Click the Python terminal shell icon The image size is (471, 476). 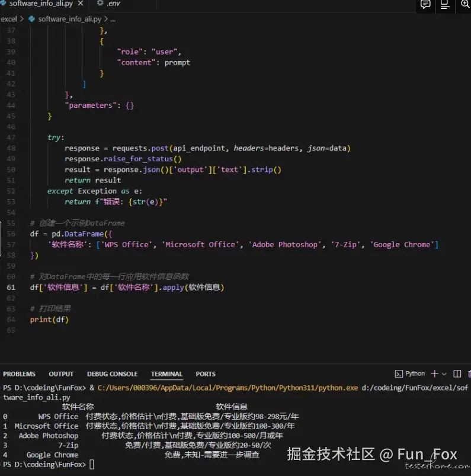tap(399, 374)
